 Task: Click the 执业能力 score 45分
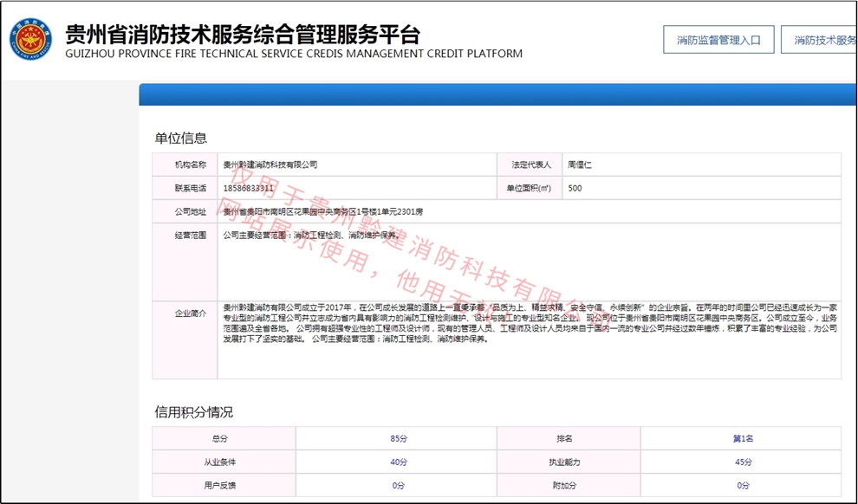(x=743, y=462)
